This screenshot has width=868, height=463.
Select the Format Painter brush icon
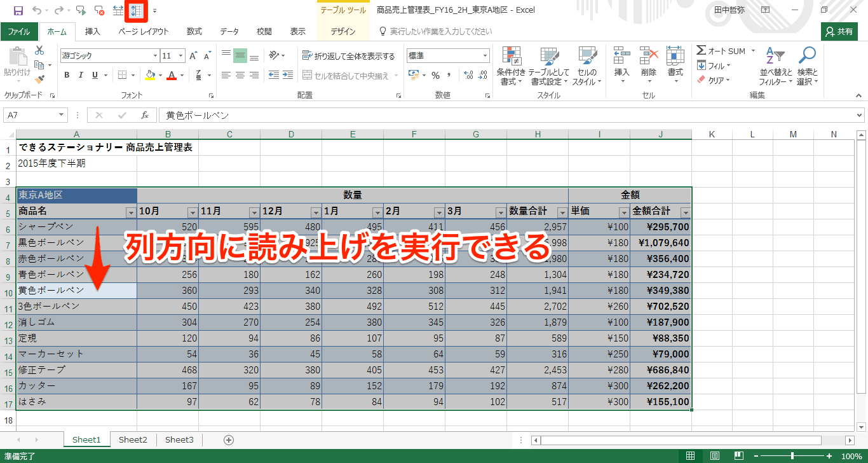click(39, 79)
